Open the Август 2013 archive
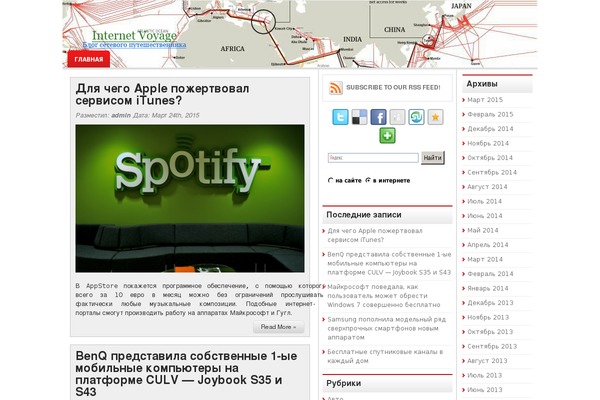The image size is (600, 400). pyautogui.click(x=487, y=361)
